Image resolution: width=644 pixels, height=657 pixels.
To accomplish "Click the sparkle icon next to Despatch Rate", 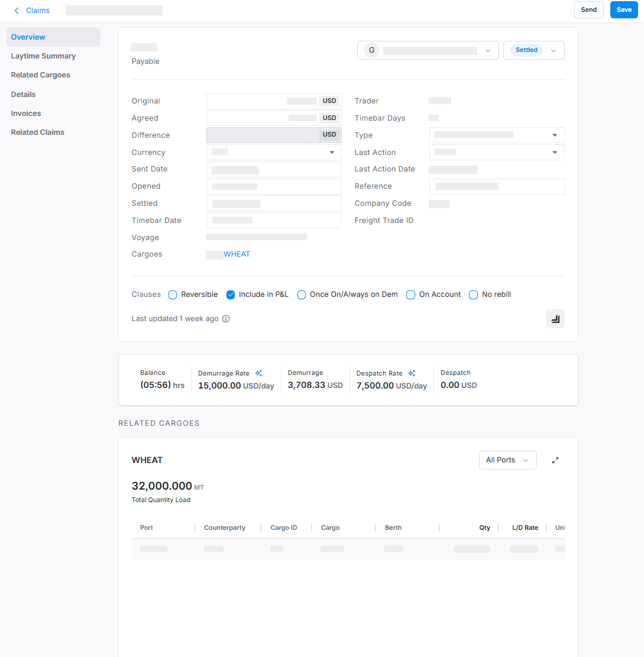I will 412,373.
